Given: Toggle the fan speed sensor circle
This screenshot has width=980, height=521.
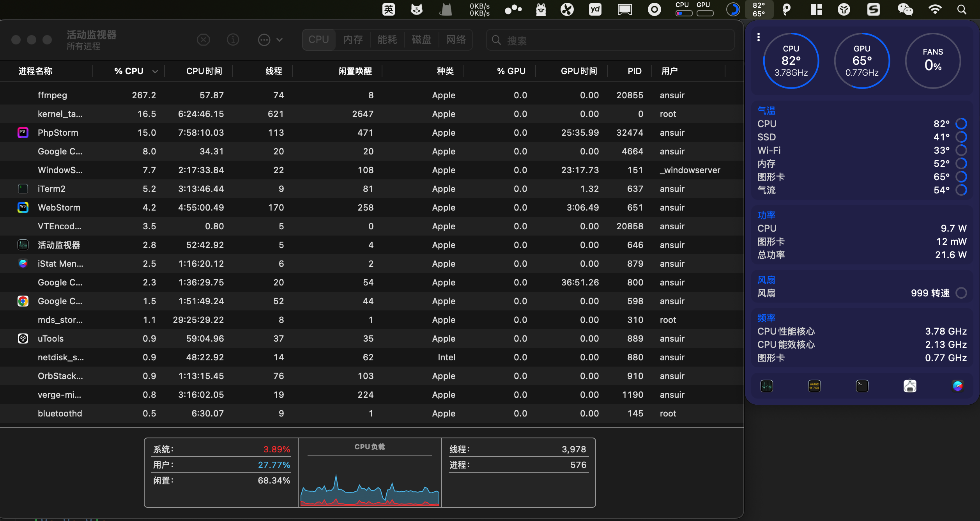Looking at the screenshot, I should (961, 293).
